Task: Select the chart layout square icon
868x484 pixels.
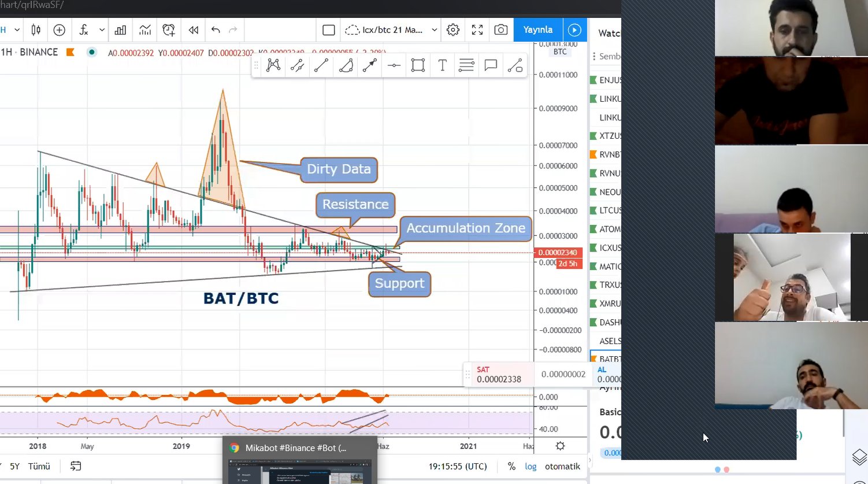Action: tap(329, 30)
